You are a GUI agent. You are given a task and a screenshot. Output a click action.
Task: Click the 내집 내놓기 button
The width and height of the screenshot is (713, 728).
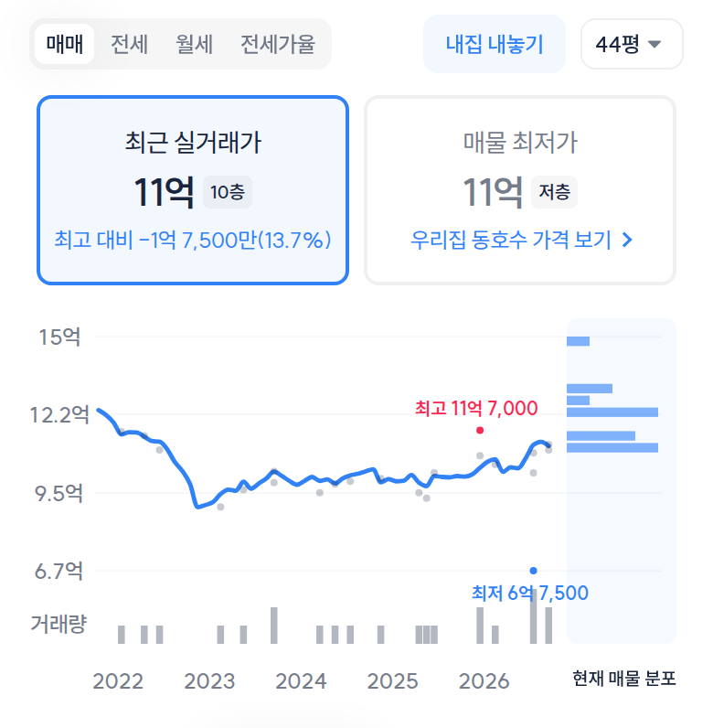click(495, 44)
